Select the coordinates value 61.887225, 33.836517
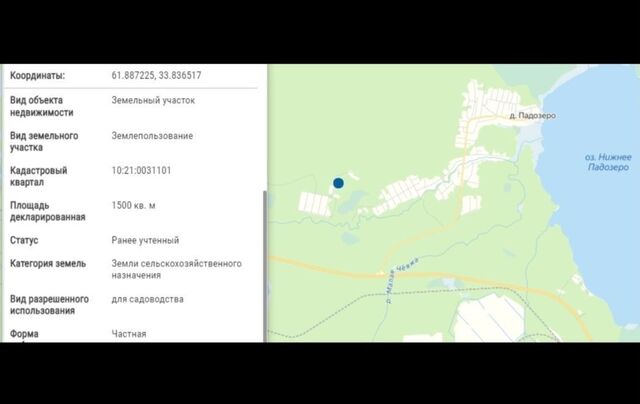The image size is (640, 404). tap(156, 75)
